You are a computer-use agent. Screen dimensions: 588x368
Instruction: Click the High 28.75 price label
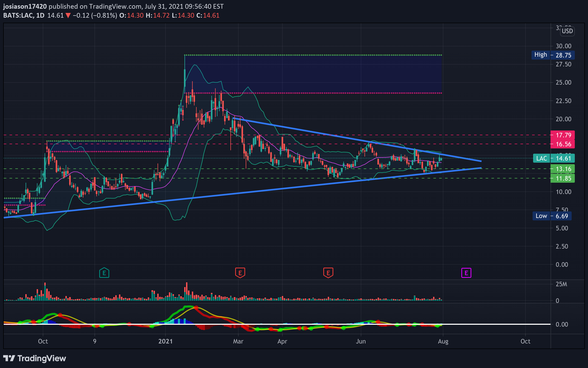tap(553, 55)
